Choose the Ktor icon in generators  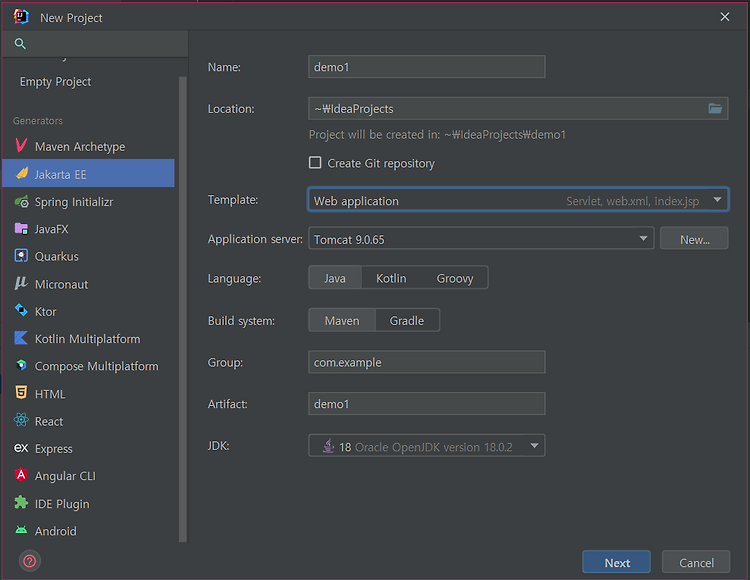click(x=21, y=311)
